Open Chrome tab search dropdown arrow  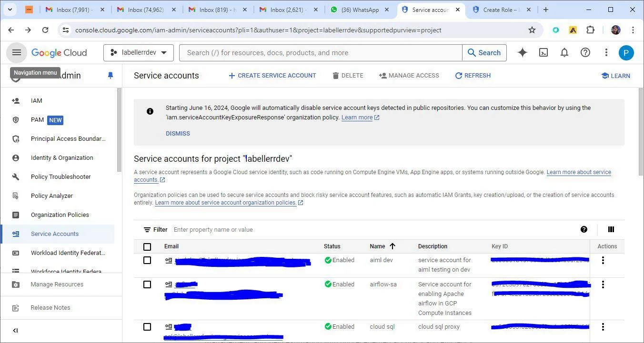(10, 10)
